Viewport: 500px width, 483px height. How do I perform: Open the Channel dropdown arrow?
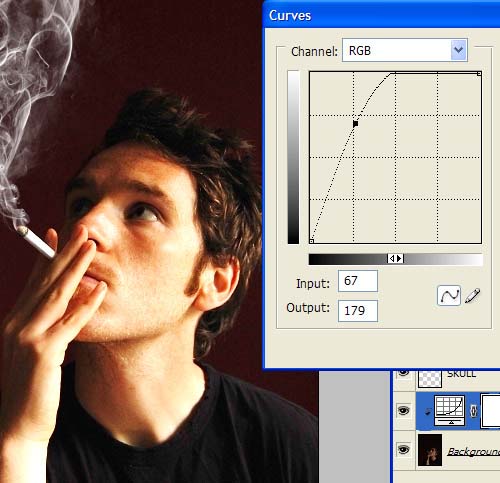pos(459,50)
